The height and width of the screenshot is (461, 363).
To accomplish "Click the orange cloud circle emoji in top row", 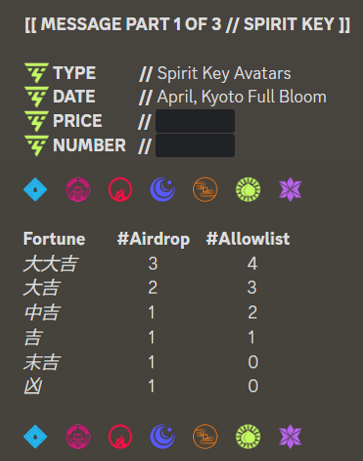I will point(205,189).
